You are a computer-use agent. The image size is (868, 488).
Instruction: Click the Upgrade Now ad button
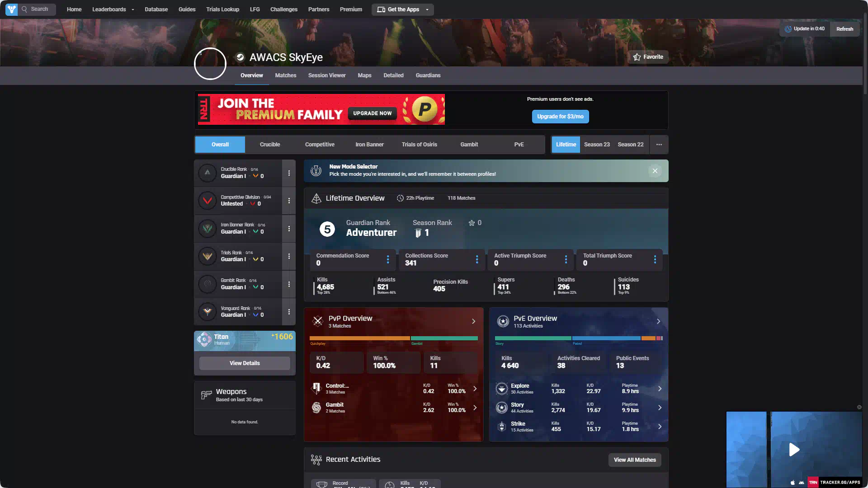[x=373, y=113]
